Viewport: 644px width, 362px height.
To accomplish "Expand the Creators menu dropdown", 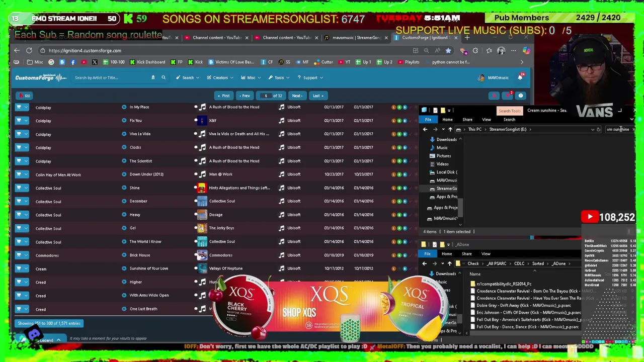I will 220,77.
